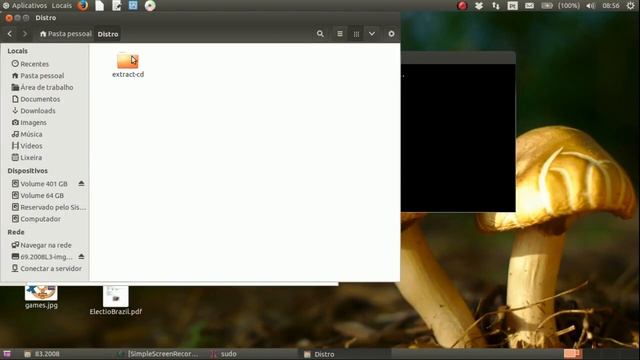This screenshot has height=360, width=640.
Task: Open Lixeira trash location
Action: [27, 158]
